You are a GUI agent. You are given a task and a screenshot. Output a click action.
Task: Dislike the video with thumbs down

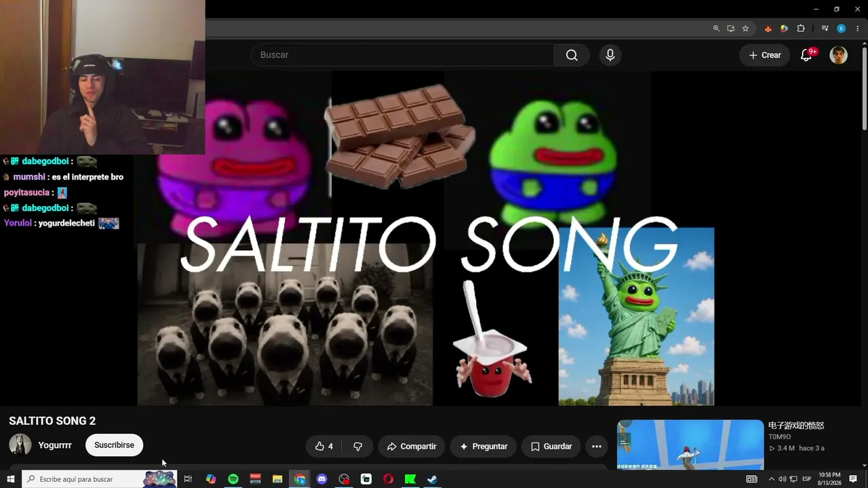[x=358, y=447]
